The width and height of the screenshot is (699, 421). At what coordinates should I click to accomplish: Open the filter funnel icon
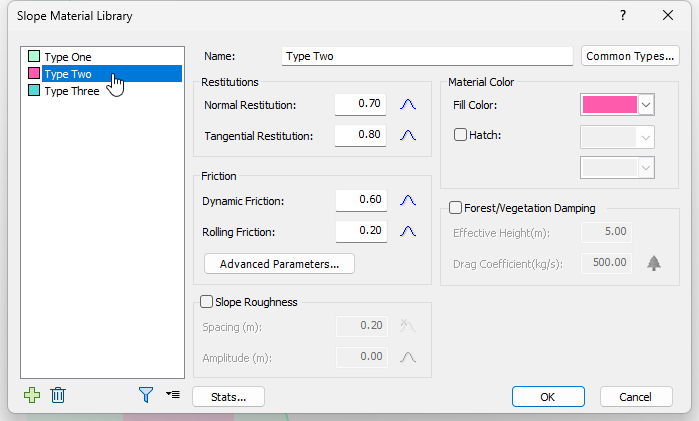point(146,395)
